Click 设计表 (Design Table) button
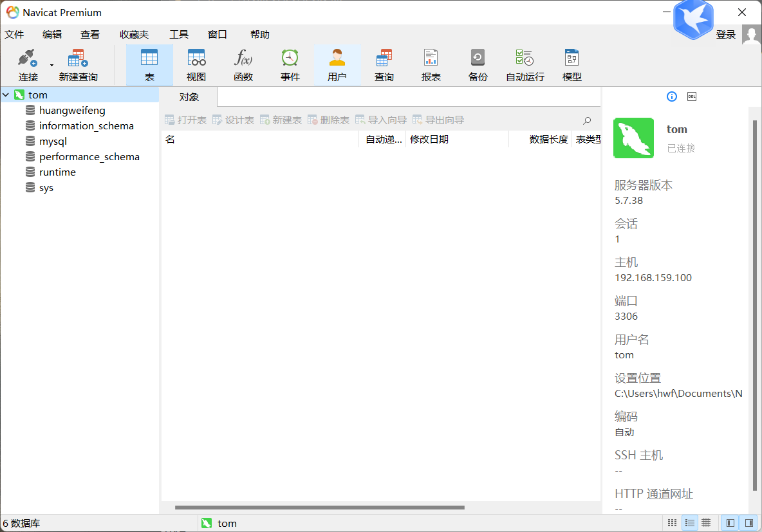The image size is (762, 532). (233, 120)
